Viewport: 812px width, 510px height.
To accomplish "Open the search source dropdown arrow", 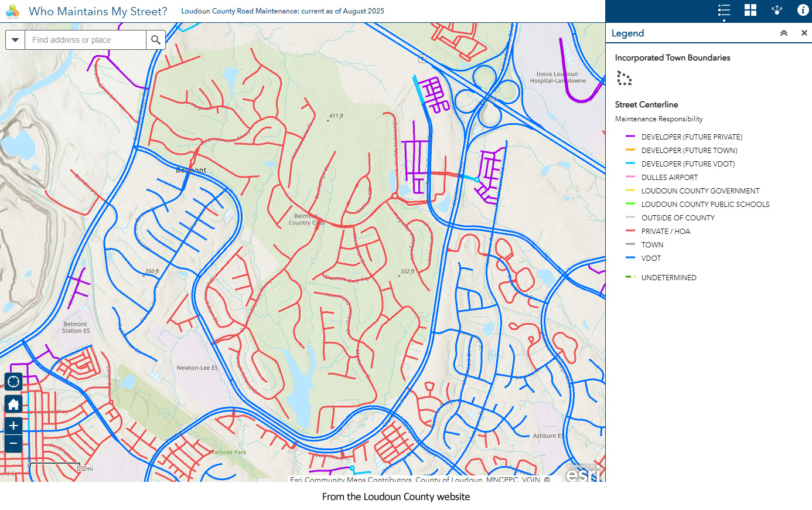I will [15, 40].
